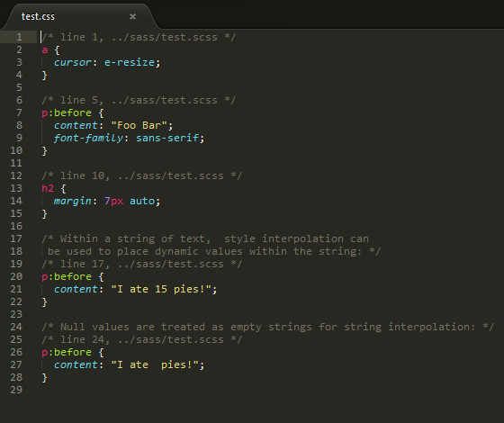
Task: Click line number 16 in gutter
Action: pos(16,226)
